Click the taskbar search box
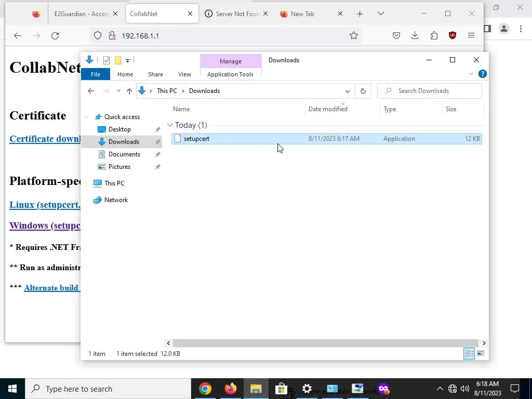This screenshot has height=399, width=532. pyautogui.click(x=108, y=389)
